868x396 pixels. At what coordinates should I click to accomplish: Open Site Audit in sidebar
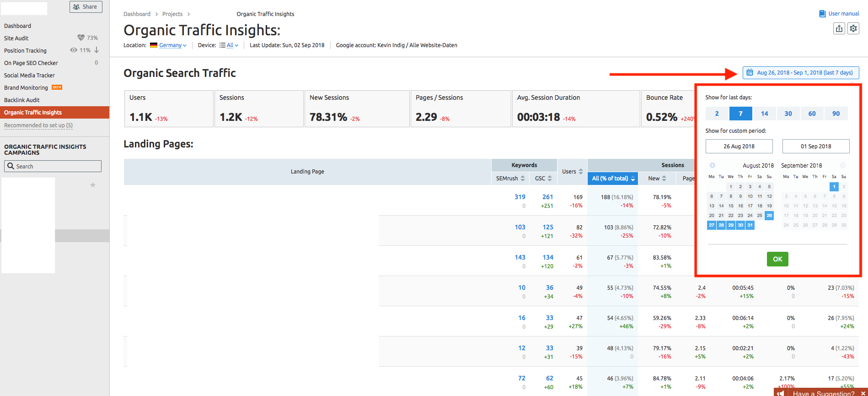16,38
